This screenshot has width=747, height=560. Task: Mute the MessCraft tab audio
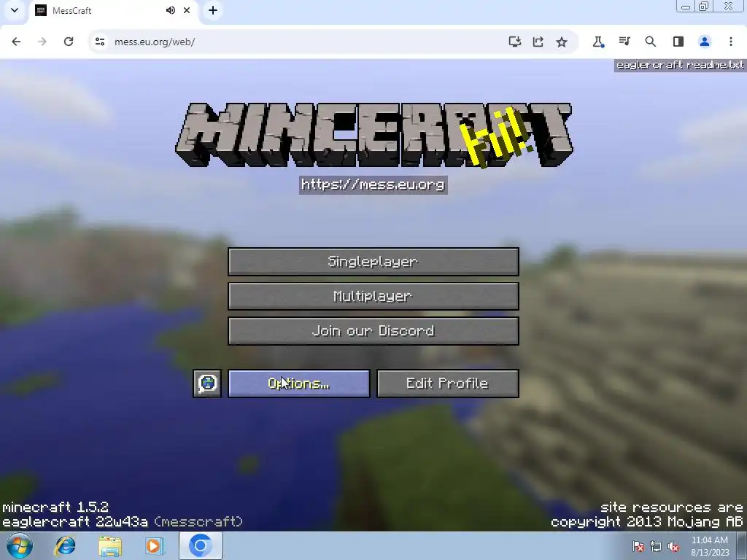click(170, 10)
